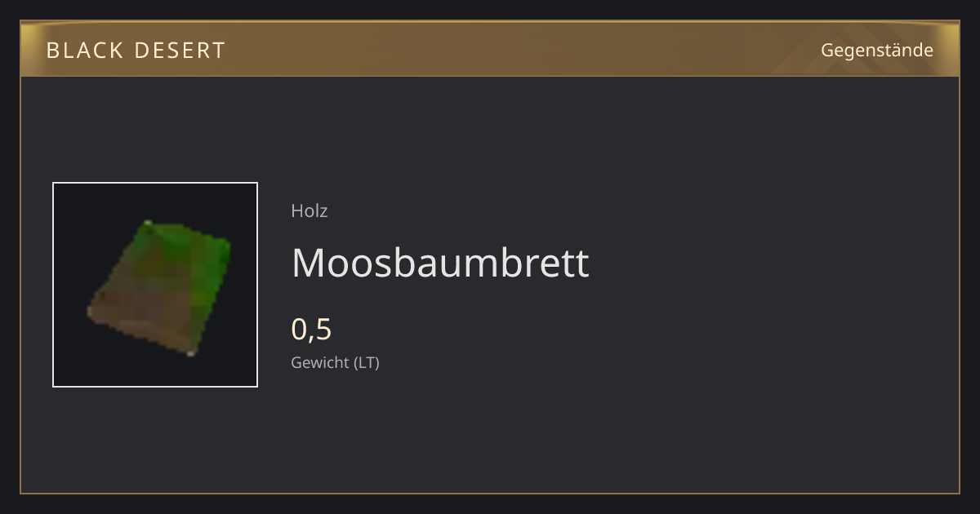Click the golden header banner center
Viewport: 980px width, 514px height.
coord(490,49)
